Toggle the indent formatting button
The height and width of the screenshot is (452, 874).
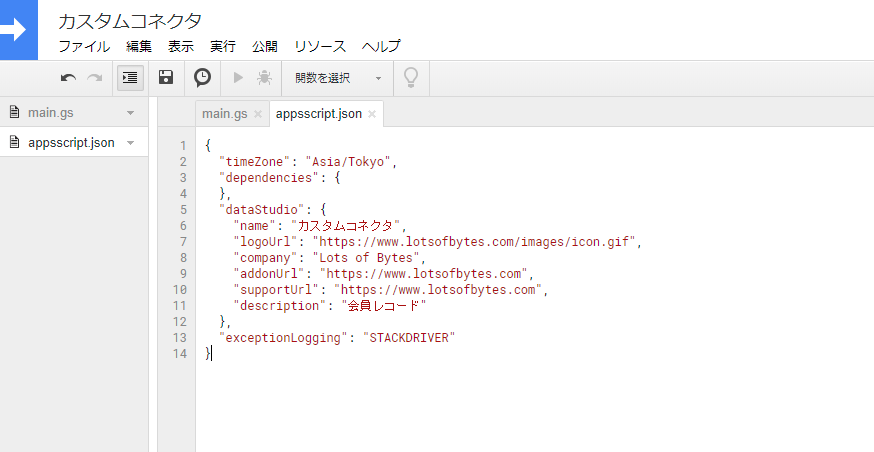click(130, 78)
